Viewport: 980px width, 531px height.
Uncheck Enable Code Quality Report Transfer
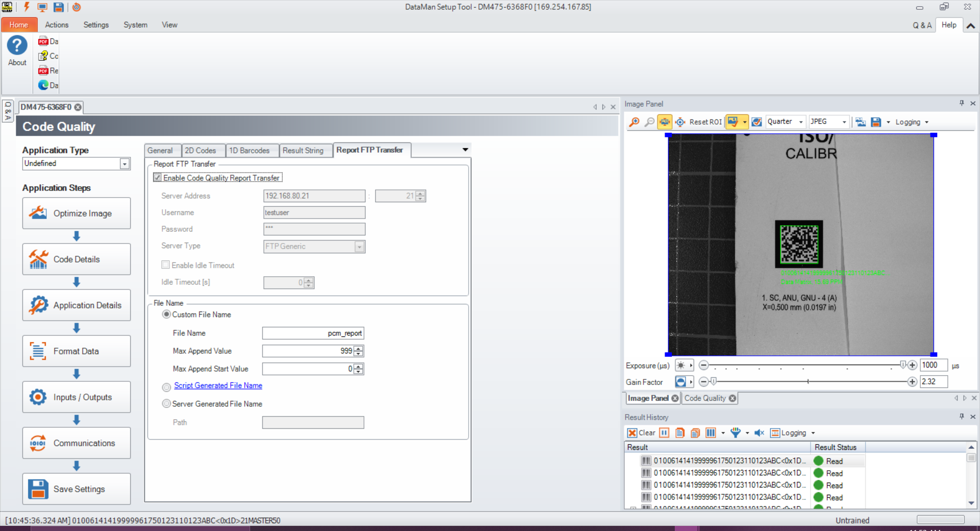[158, 178]
